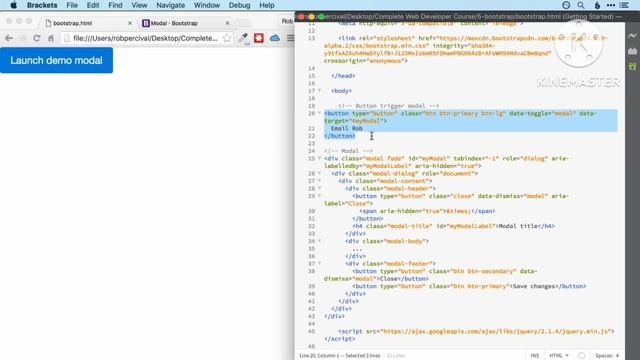Open the Help menu

267,5
